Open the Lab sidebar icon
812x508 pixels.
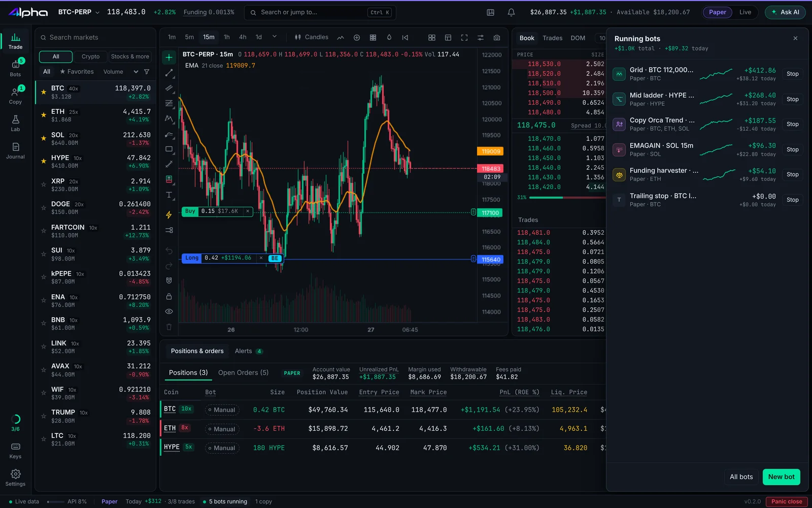[15, 122]
